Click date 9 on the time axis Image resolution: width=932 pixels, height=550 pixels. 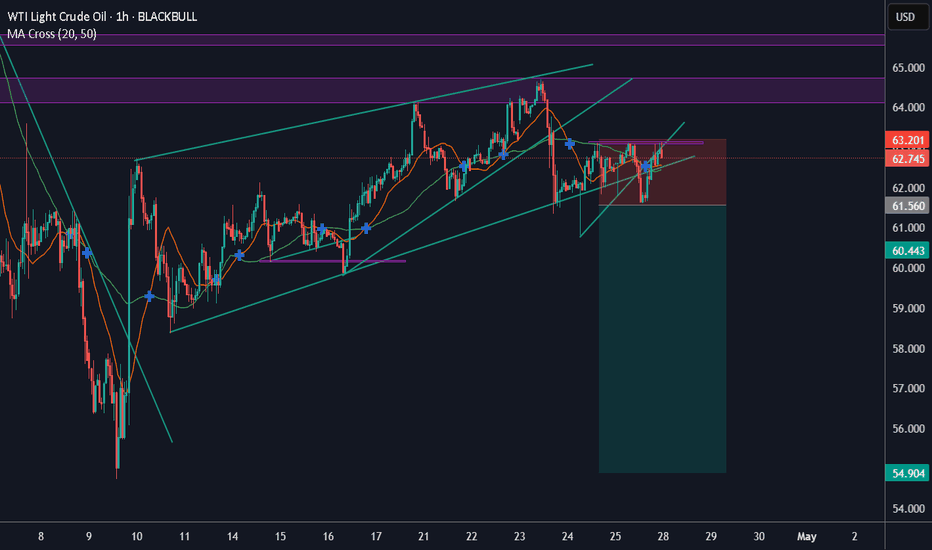(x=89, y=536)
